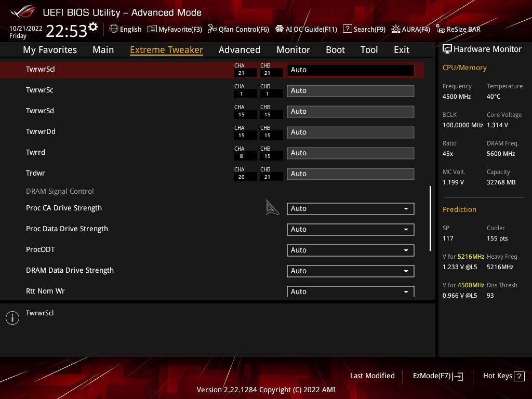Click Cooler 155 pts value

[x=497, y=238]
